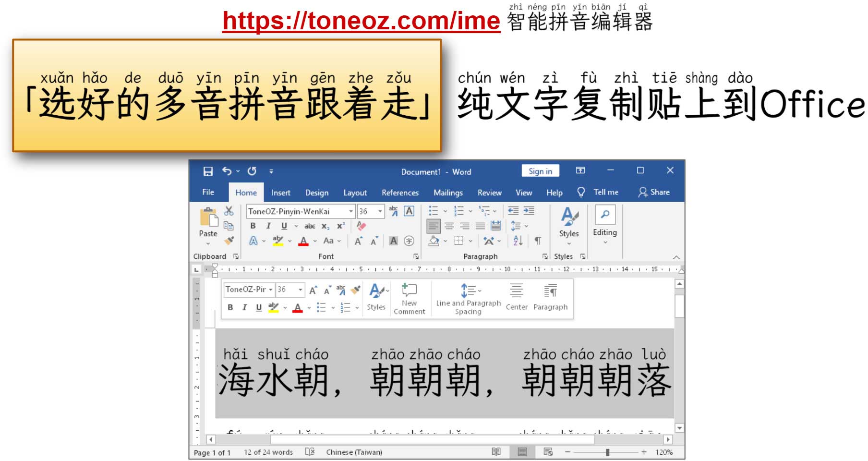This screenshot has width=868, height=461.
Task: Open Phonetic Guide in the ribbon Font group
Action: (x=393, y=211)
